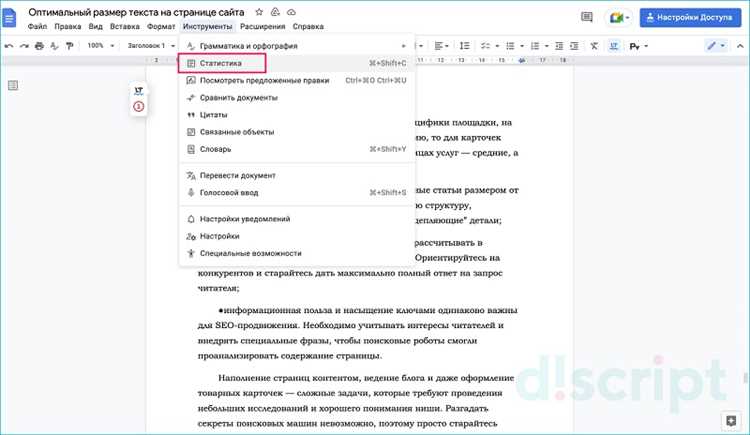Click the move to Drive folder icon
Viewport: 750px width, 435px height.
click(275, 12)
